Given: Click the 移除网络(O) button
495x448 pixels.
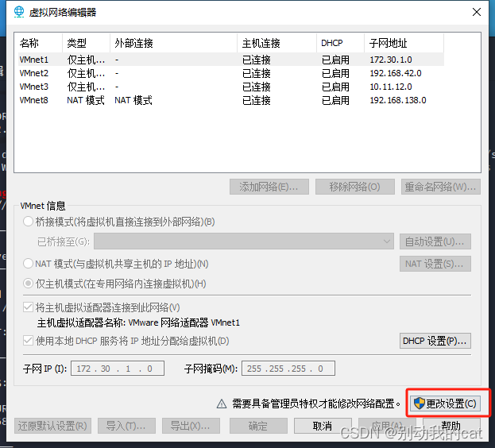Looking at the screenshot, I should (355, 187).
